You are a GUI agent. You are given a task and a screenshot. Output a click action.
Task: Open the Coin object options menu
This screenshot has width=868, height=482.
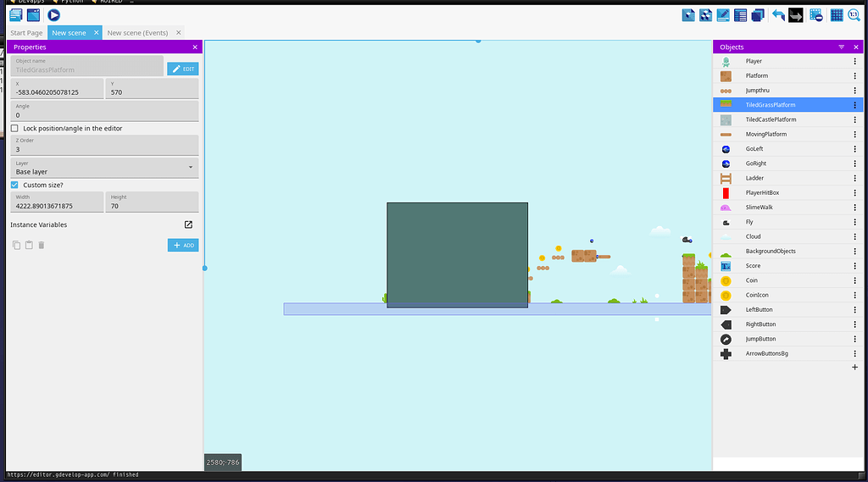click(854, 280)
